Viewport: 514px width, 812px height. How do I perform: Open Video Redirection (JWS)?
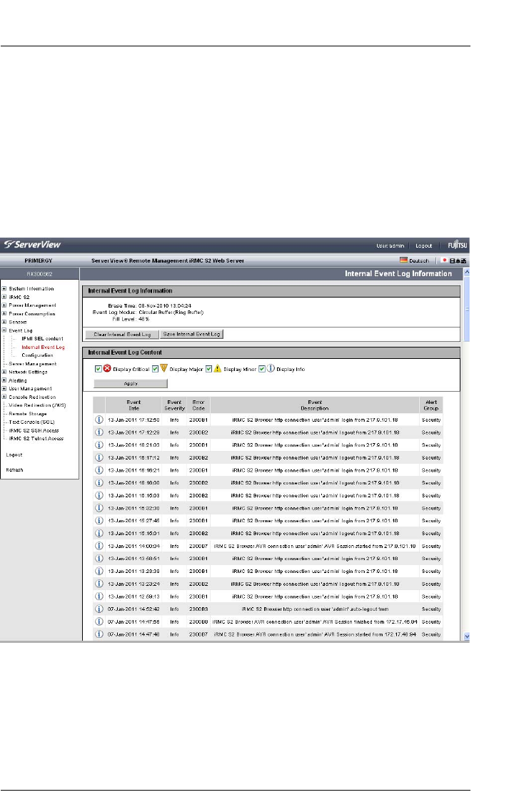tap(37, 405)
